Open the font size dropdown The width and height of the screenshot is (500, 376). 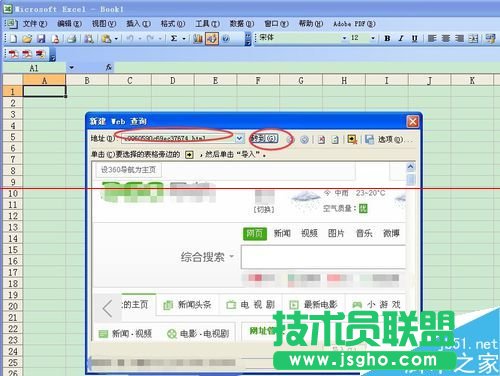click(x=373, y=39)
